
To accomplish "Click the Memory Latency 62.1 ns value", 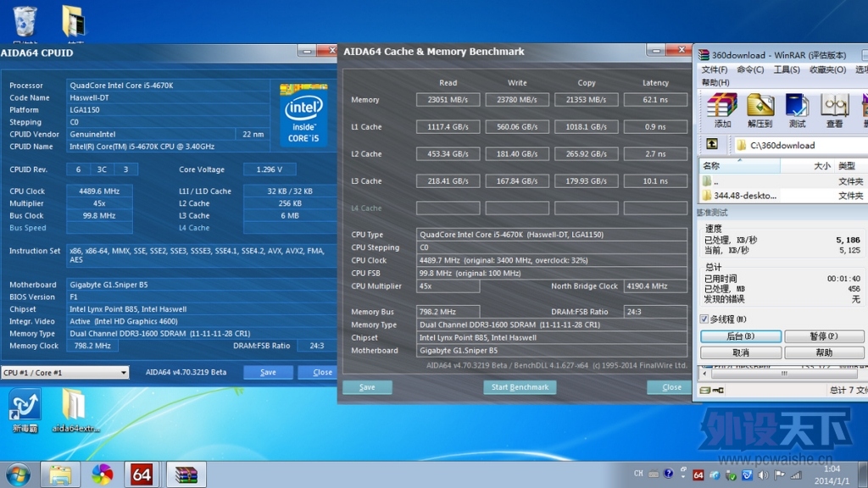I will pyautogui.click(x=655, y=100).
